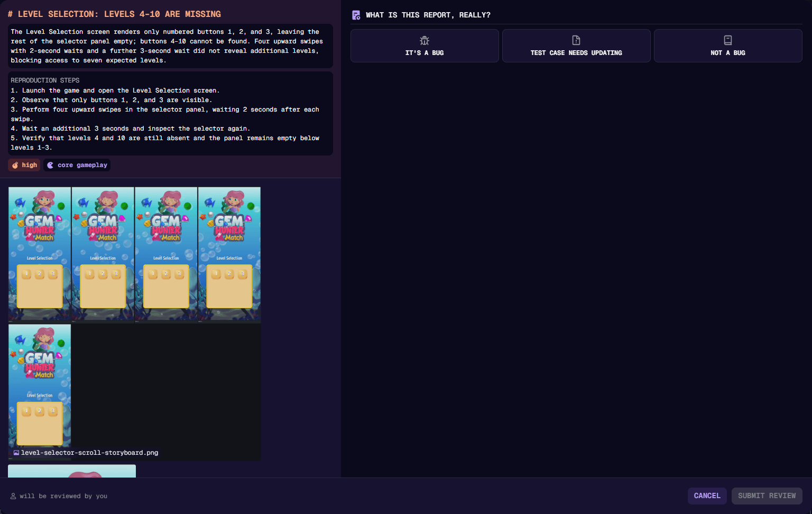Submit the review
This screenshot has height=514, width=812.
[x=767, y=496]
